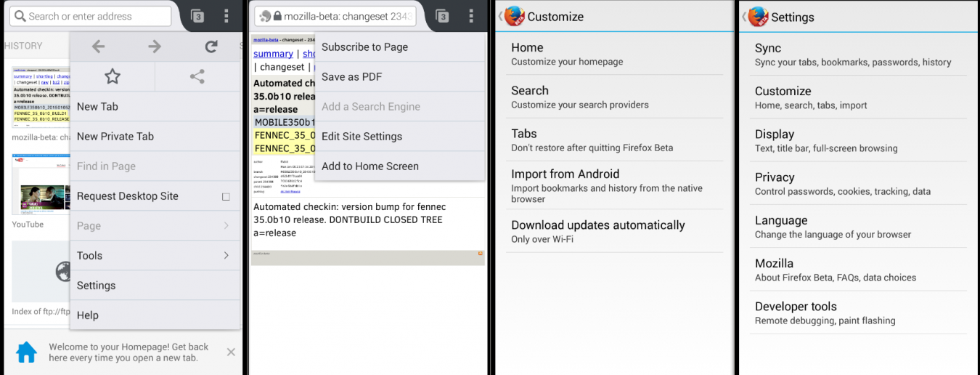
Task: Choose Find in Page menu entry
Action: point(155,166)
